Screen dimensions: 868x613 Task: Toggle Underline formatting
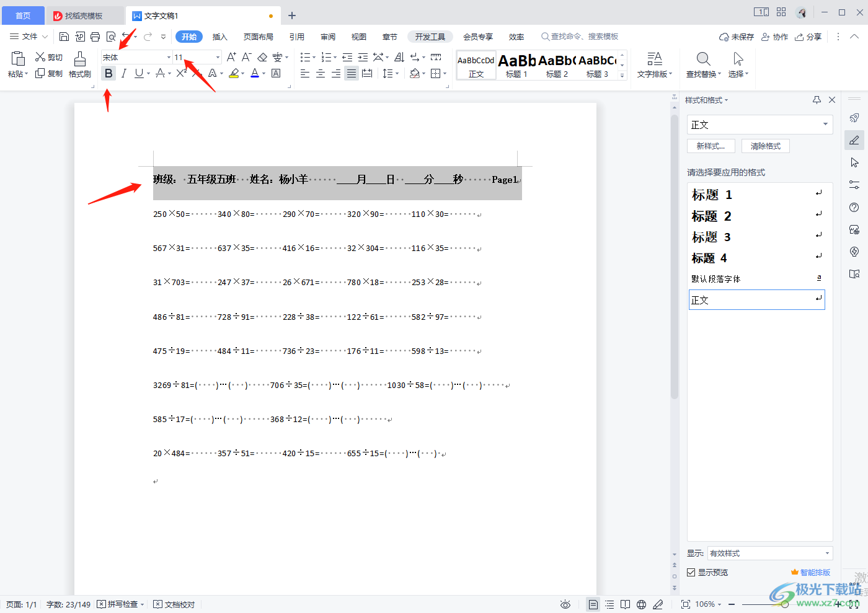[x=139, y=73]
